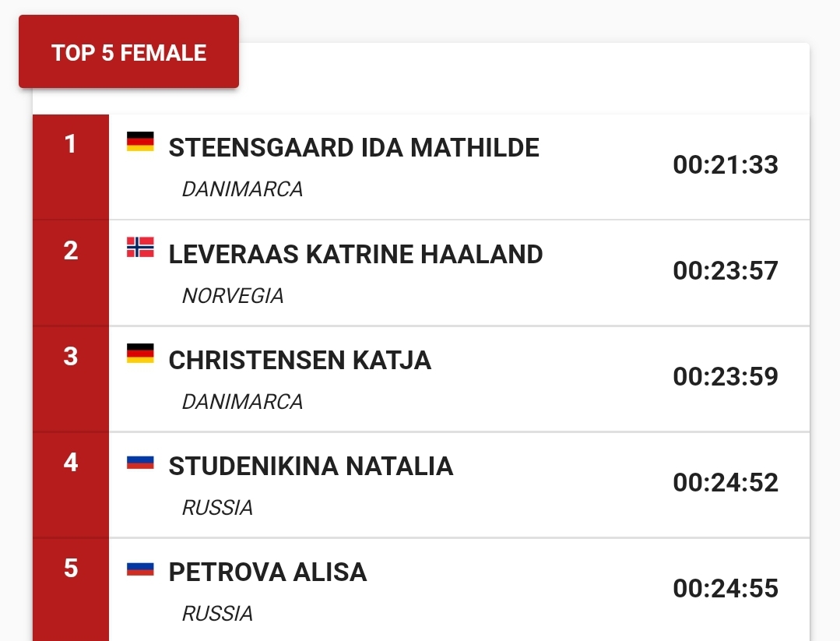Click the finish time 00:24:55
Image resolution: width=840 pixels, height=641 pixels.
(726, 589)
